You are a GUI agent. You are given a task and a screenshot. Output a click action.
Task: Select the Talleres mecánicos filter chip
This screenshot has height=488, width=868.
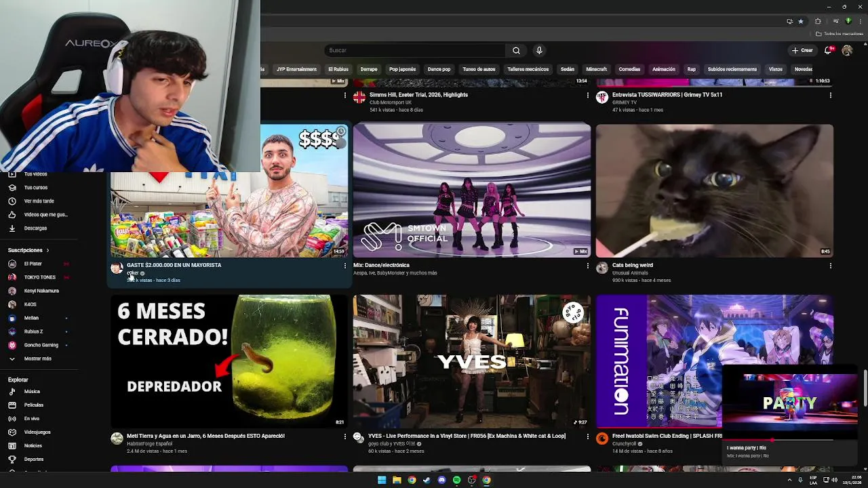pyautogui.click(x=528, y=69)
